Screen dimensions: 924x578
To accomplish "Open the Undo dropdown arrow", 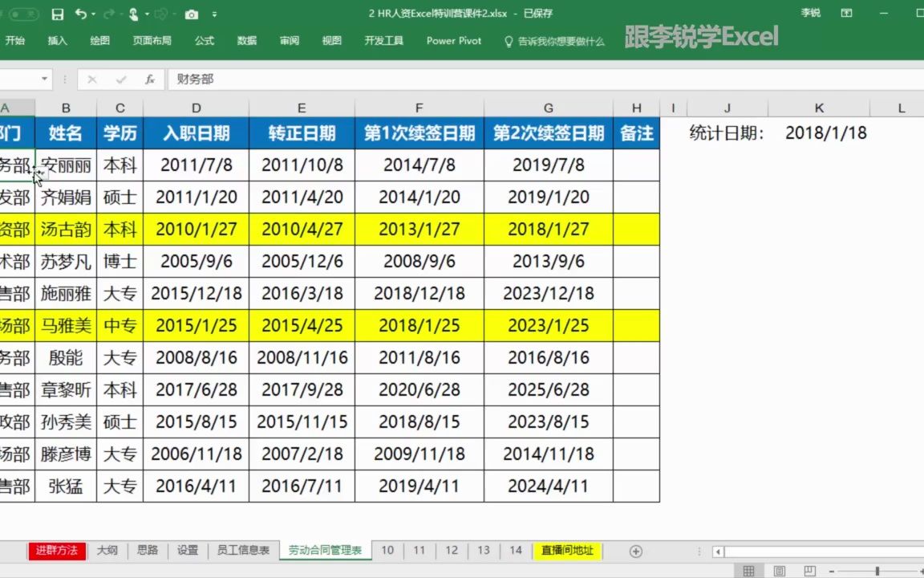I will click(94, 14).
